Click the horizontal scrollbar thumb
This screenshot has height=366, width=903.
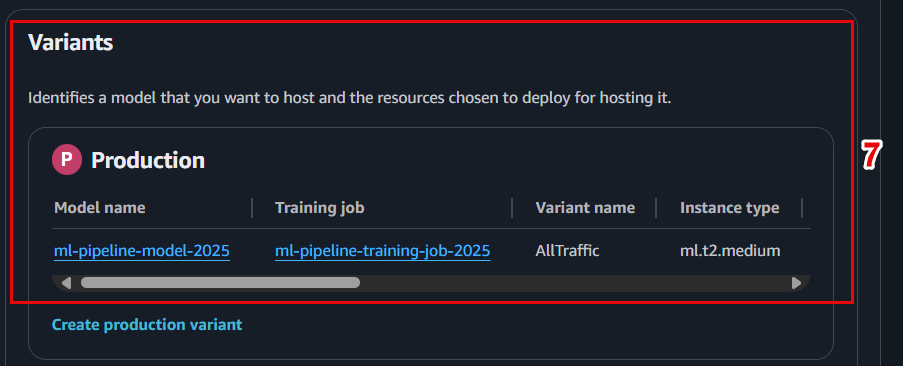(x=220, y=283)
